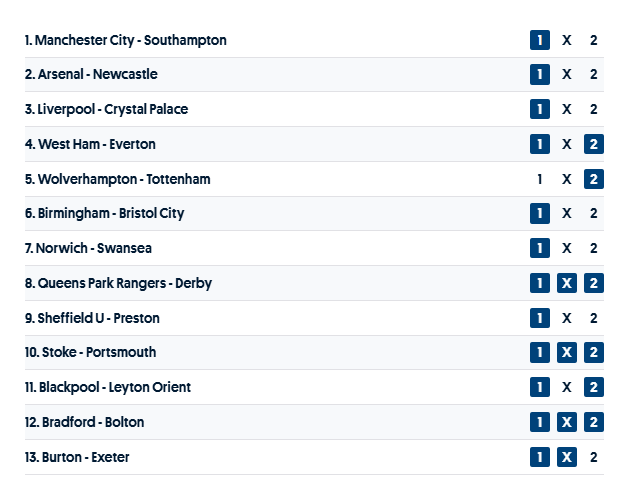The height and width of the screenshot is (486, 628).
Task: Toggle away win for Bradford - Bolton
Action: pyautogui.click(x=594, y=422)
